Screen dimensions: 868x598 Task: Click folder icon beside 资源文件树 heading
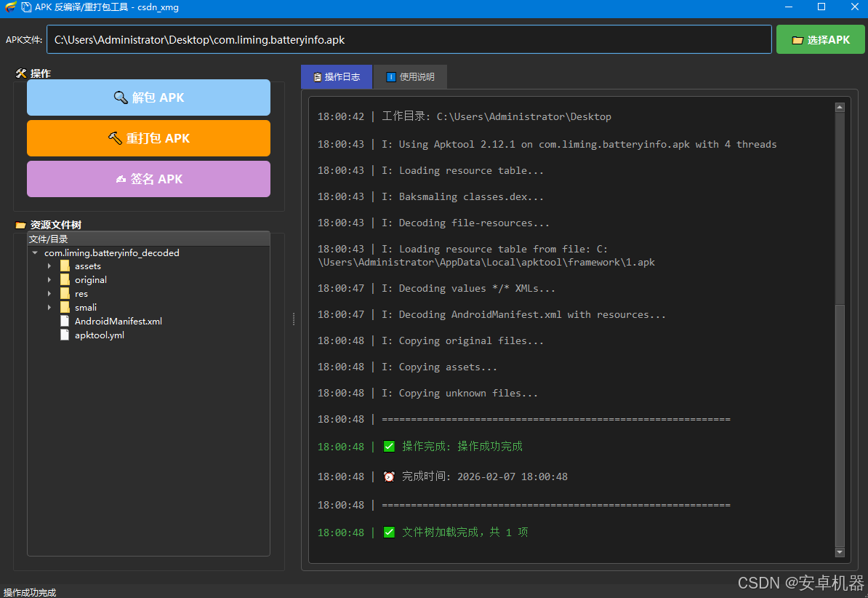(21, 225)
